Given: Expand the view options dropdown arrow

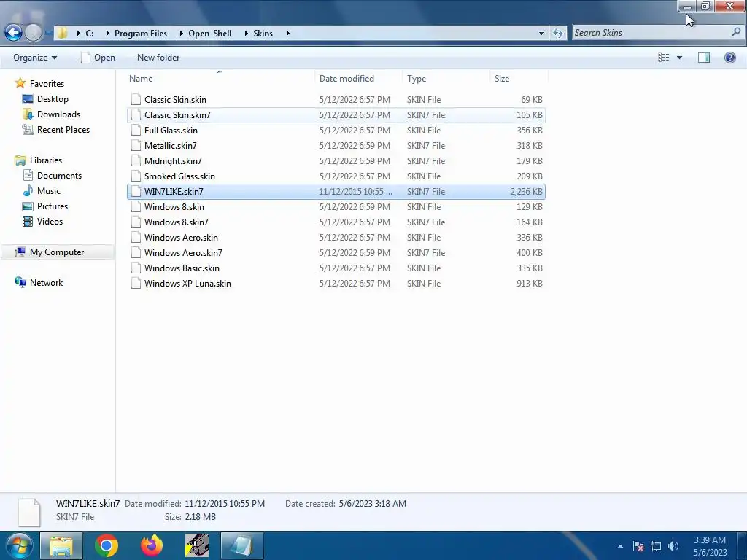Looking at the screenshot, I should [x=679, y=58].
